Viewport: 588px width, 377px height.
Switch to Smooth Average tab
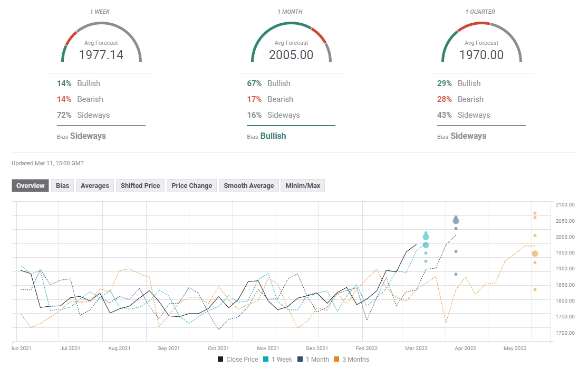(248, 185)
